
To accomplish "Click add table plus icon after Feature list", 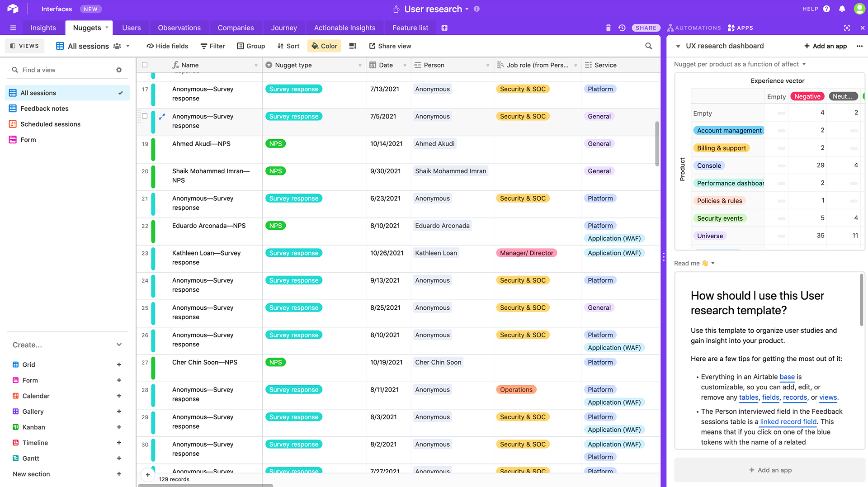I will coord(444,28).
